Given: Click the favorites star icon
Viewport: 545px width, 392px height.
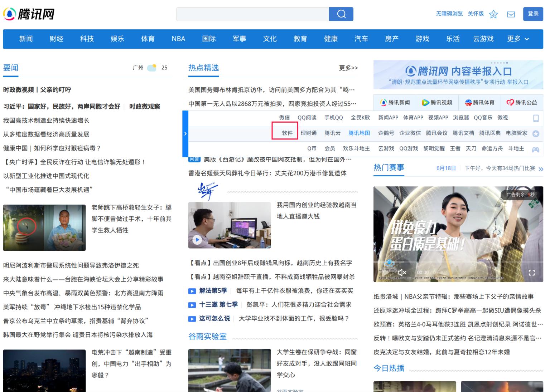Looking at the screenshot, I should 493,15.
